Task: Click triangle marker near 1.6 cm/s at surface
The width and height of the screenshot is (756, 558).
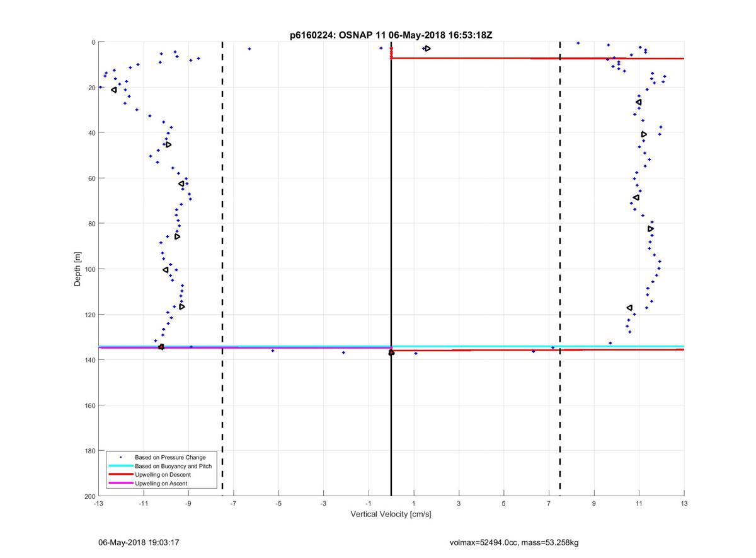Action: [428, 49]
